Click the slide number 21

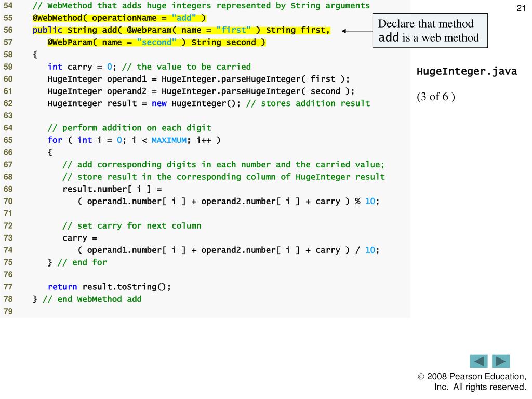521,8
